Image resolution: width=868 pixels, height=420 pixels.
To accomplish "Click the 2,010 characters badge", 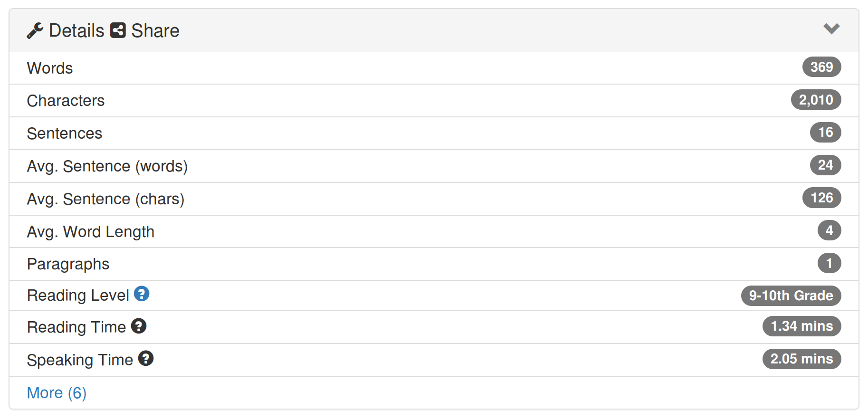I will (x=816, y=100).
